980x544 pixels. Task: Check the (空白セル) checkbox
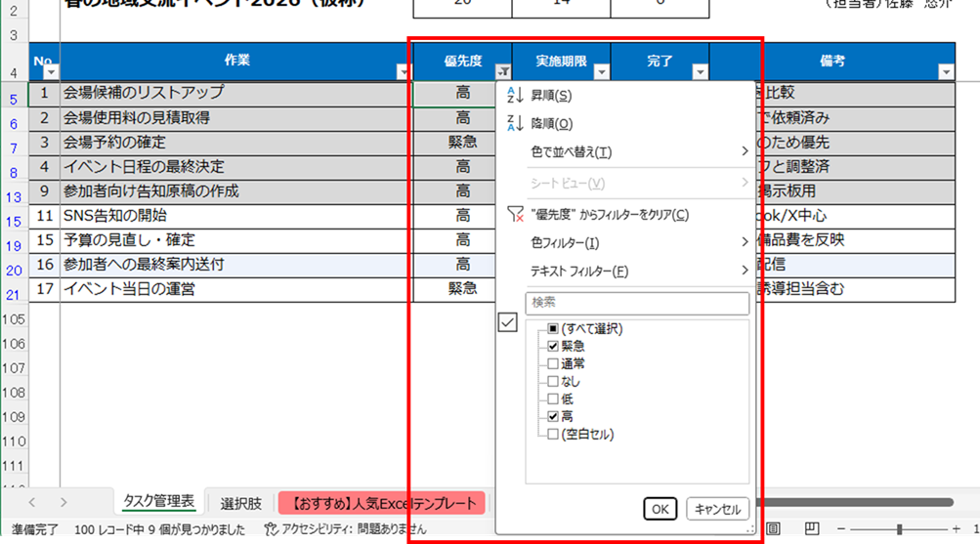(x=552, y=434)
